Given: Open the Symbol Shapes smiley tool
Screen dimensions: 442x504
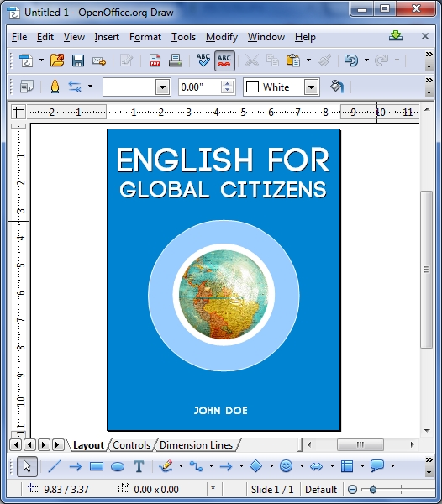Looking at the screenshot, I should click(x=286, y=466).
